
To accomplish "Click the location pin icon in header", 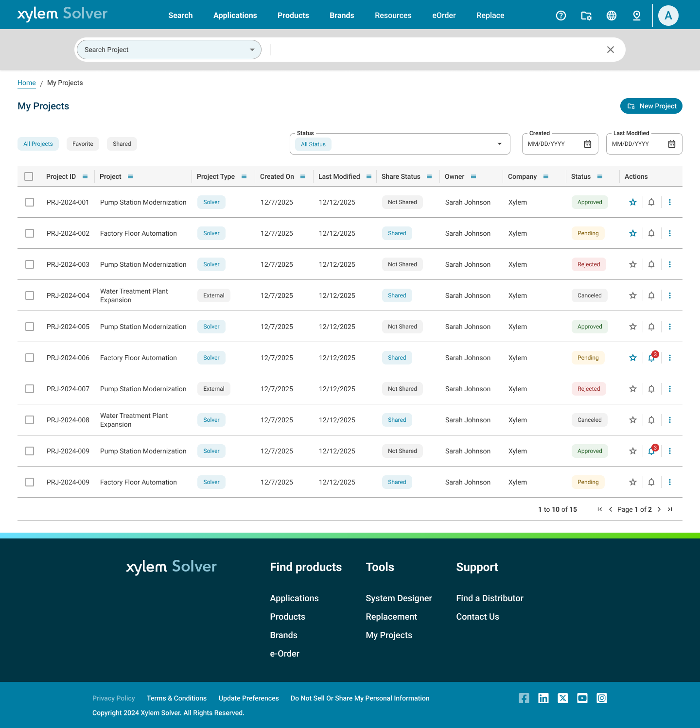I will point(636,15).
